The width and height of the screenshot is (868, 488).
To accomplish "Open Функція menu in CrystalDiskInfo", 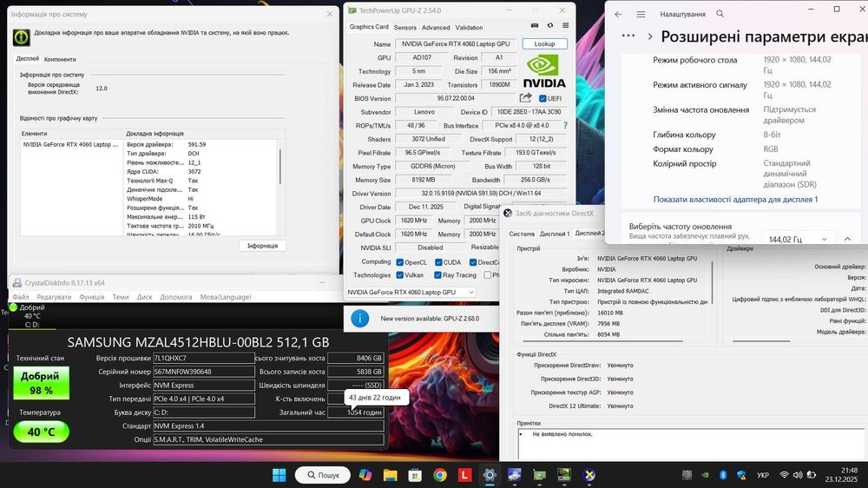I will [x=91, y=297].
